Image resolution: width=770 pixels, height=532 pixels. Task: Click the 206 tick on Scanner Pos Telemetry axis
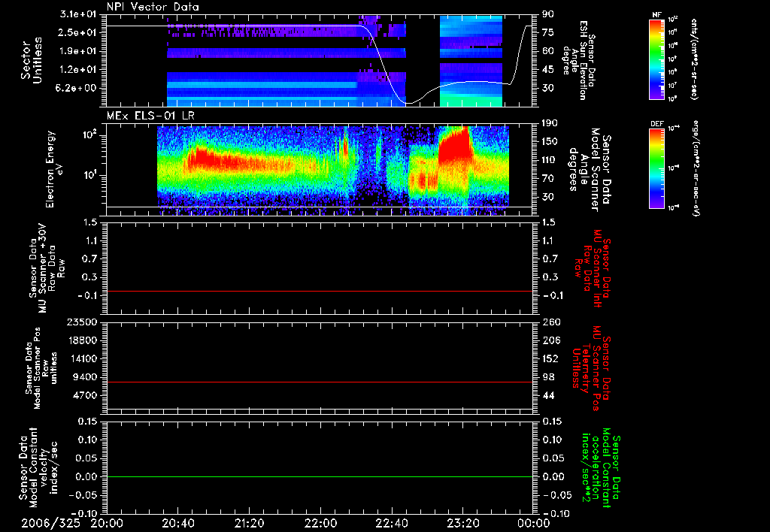click(x=550, y=340)
